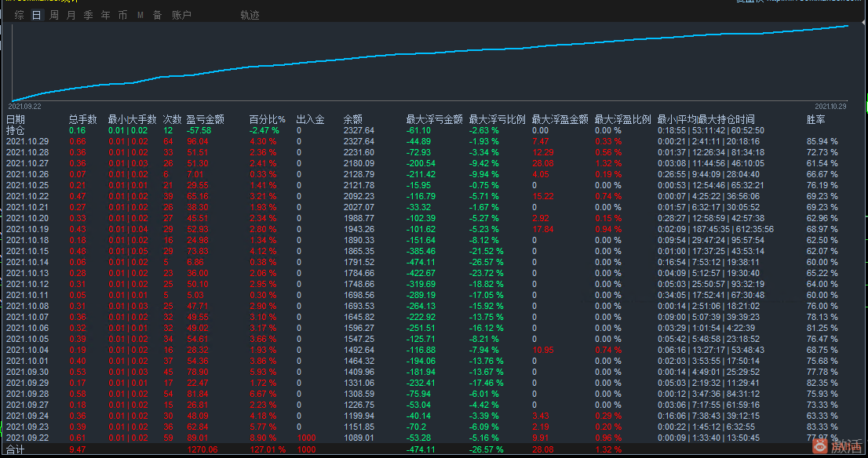Select the 2021.10.27 date row

coord(27,163)
